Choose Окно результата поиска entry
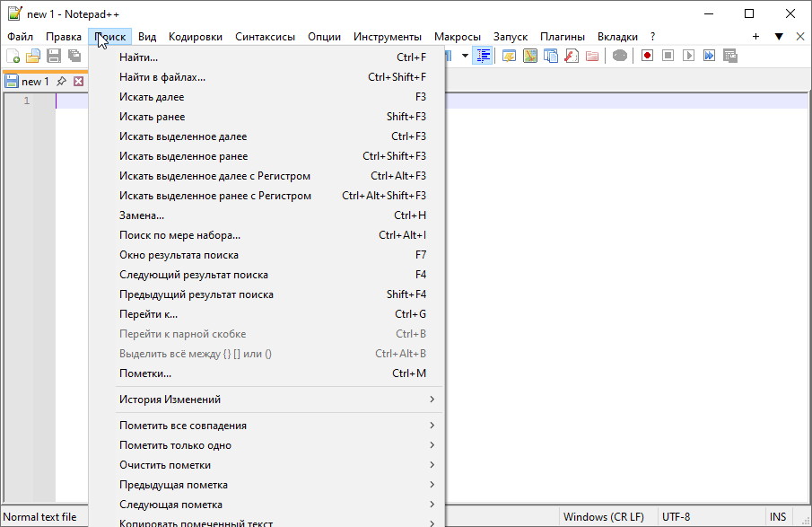Image resolution: width=812 pixels, height=527 pixels. (x=266, y=255)
